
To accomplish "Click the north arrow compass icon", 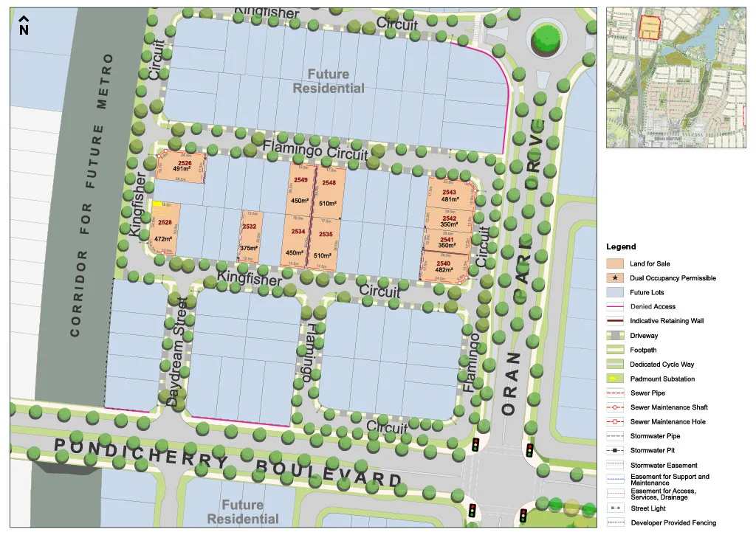I will [24, 25].
